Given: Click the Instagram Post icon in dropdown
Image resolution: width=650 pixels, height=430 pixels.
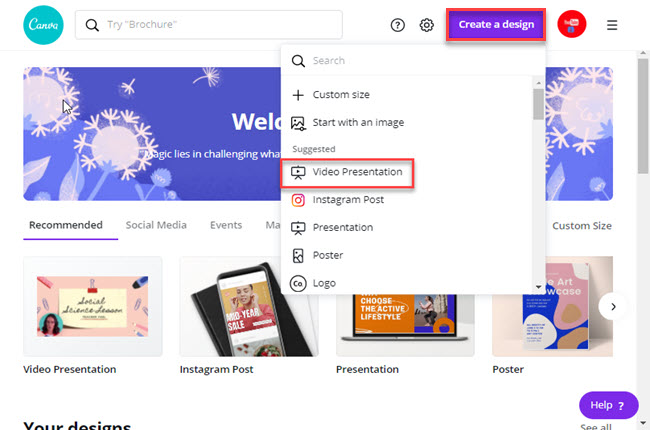Looking at the screenshot, I should [x=298, y=200].
